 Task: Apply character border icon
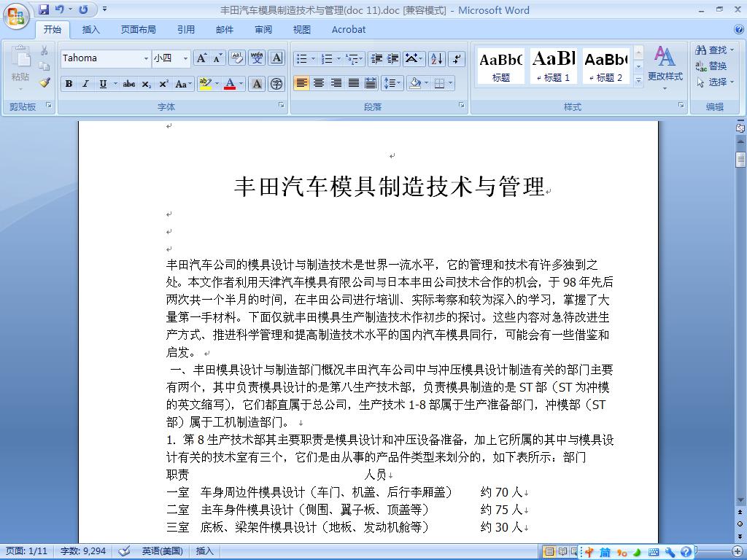click(x=276, y=58)
